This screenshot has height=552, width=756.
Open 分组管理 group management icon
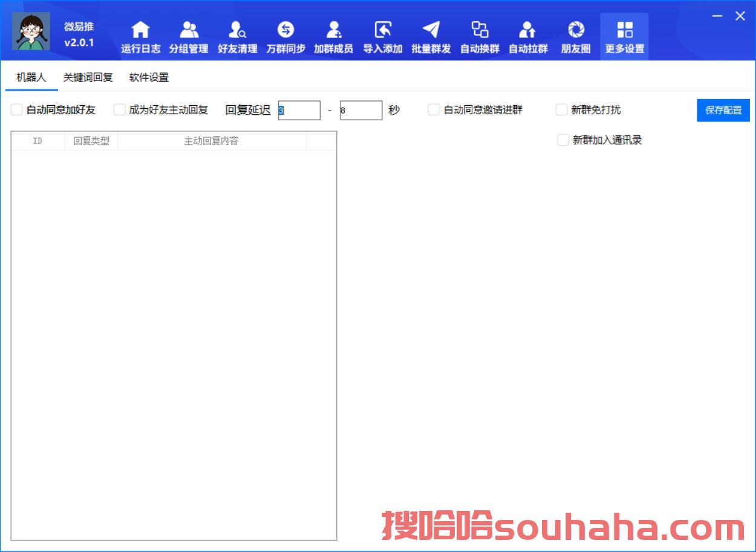(189, 30)
